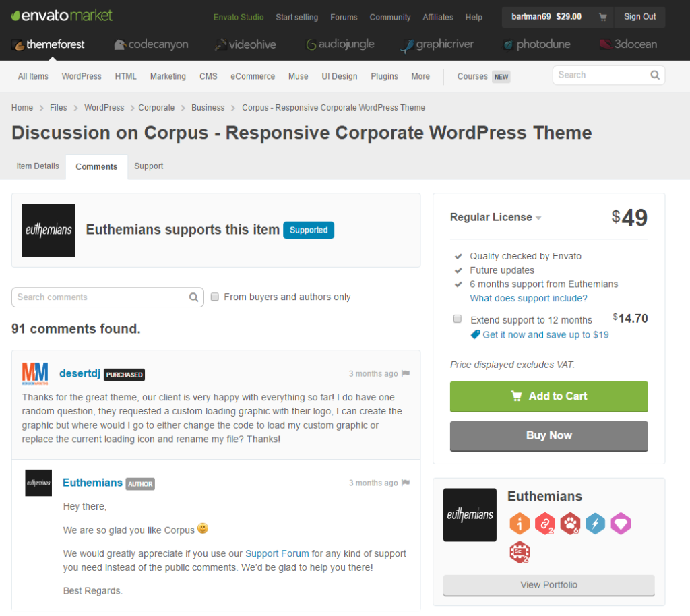Open the All Items category
The height and width of the screenshot is (616, 690).
(33, 77)
